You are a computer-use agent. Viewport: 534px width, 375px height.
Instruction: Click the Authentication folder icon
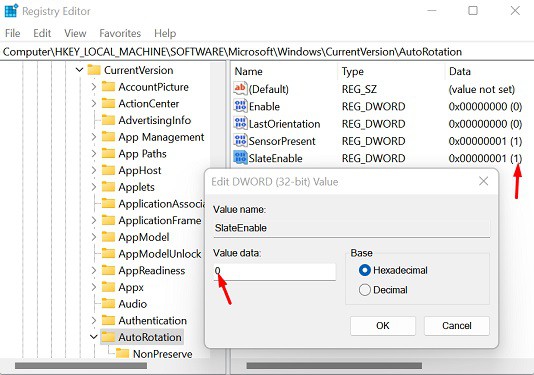pyautogui.click(x=108, y=320)
